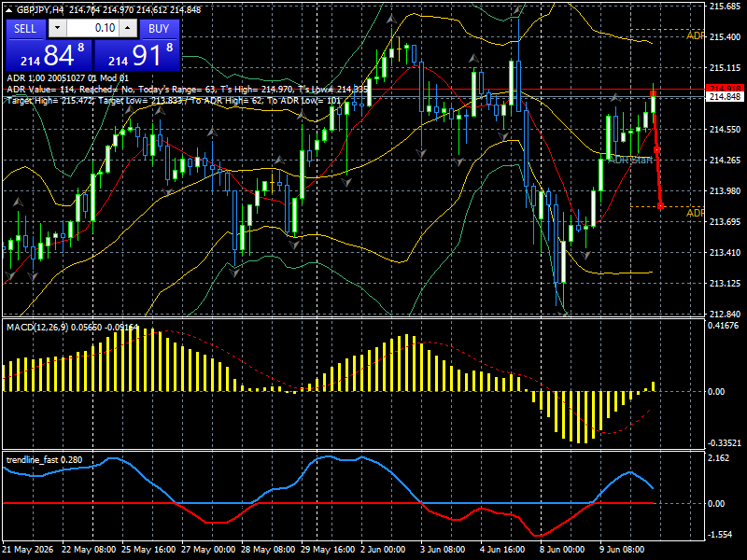The image size is (747, 560).
Task: Click the SELL button in one-click trading panel
Action: tap(25, 29)
